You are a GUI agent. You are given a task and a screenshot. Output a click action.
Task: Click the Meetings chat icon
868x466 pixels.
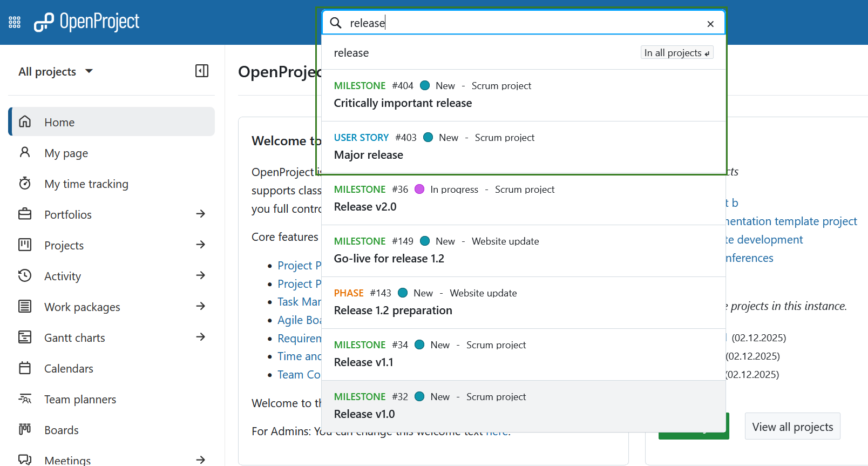(x=25, y=460)
